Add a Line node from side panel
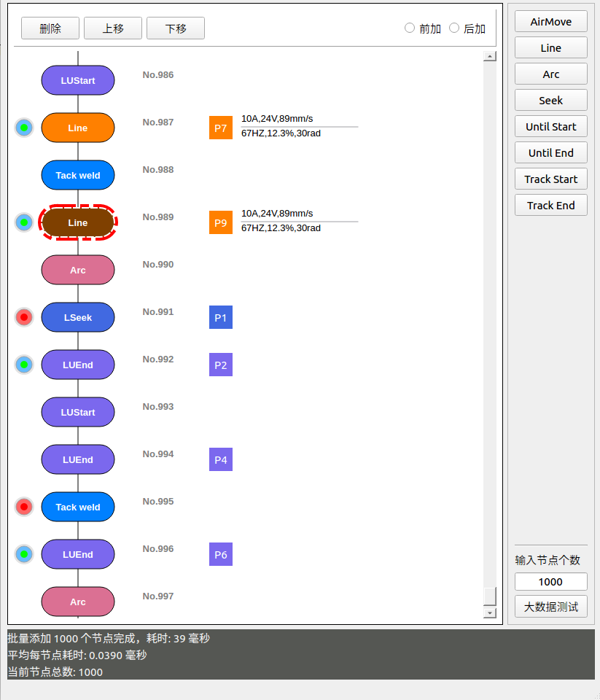The height and width of the screenshot is (700, 600). click(550, 47)
